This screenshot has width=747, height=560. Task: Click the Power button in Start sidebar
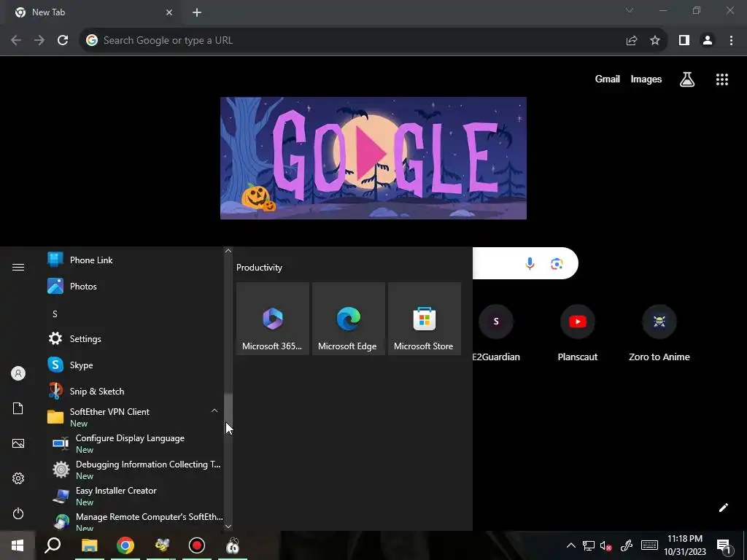click(x=18, y=513)
